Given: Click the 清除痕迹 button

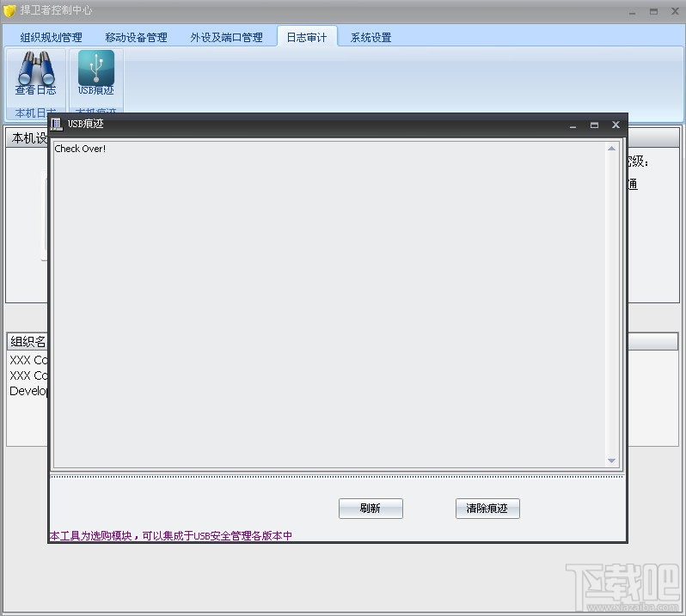Looking at the screenshot, I should (487, 509).
